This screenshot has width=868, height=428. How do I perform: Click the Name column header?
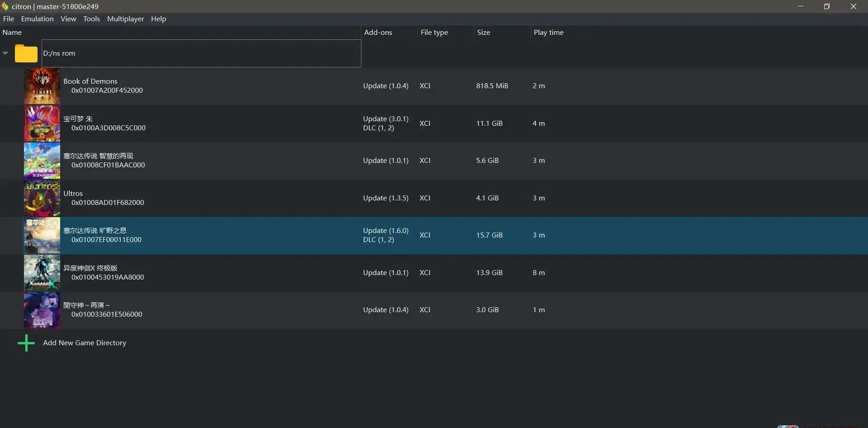pyautogui.click(x=12, y=33)
